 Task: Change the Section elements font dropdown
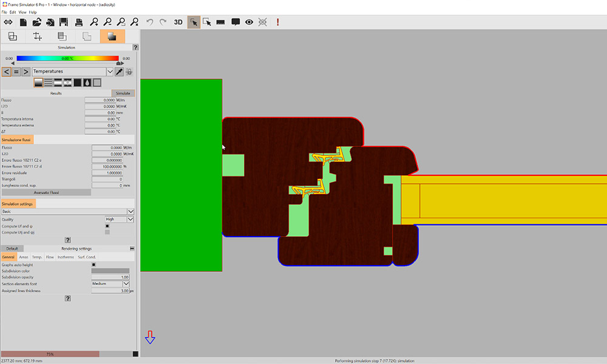[110, 283]
